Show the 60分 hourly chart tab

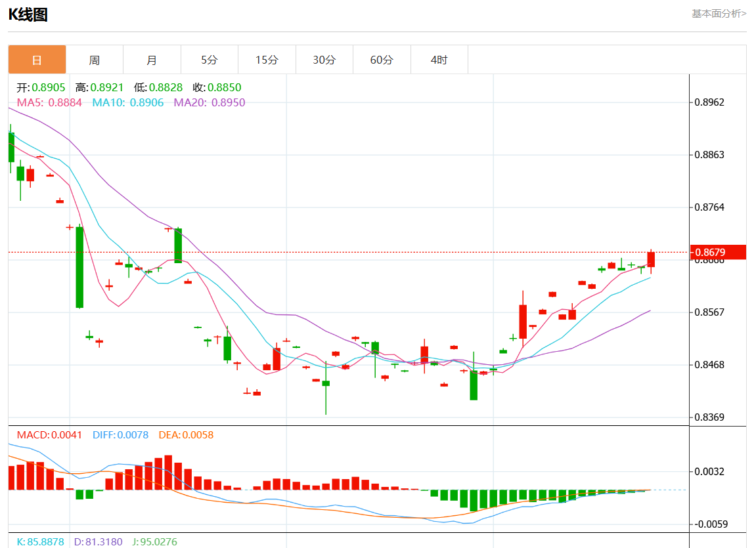pos(382,60)
